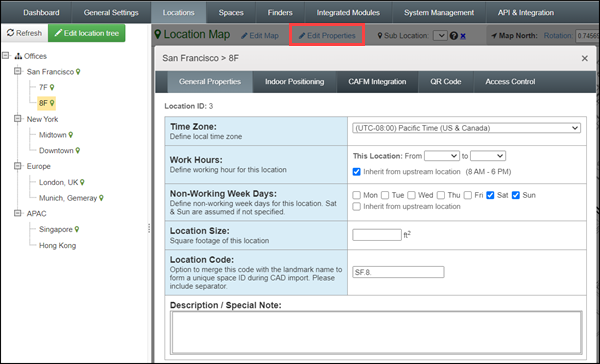Image resolution: width=600 pixels, height=364 pixels.
Task: Click the Edit Properties link
Action: 327,36
